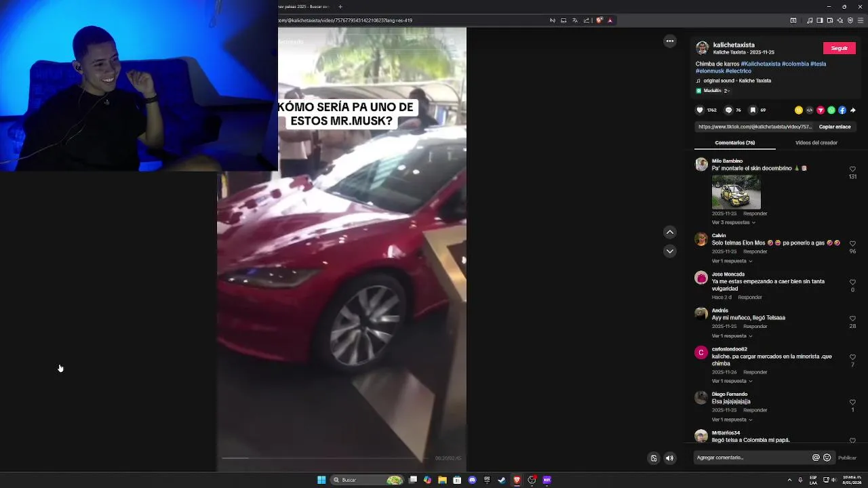This screenshot has width=868, height=488.
Task: Open the car image in Milo Bambino's comment
Action: 736,192
